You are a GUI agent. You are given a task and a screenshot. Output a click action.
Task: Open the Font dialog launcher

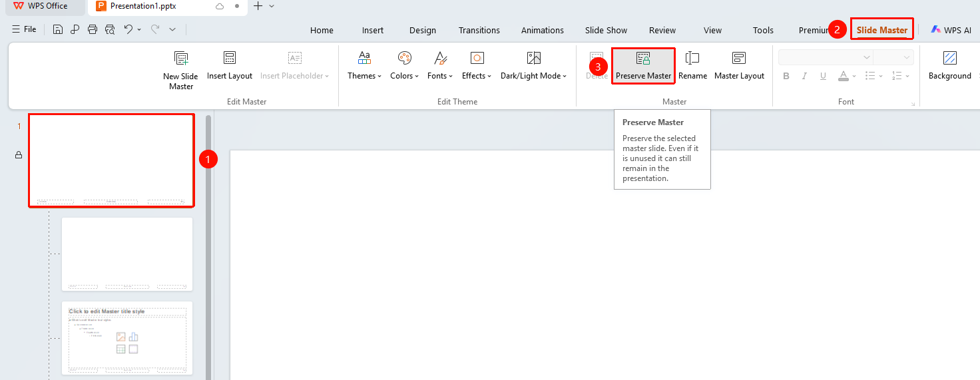click(x=913, y=104)
